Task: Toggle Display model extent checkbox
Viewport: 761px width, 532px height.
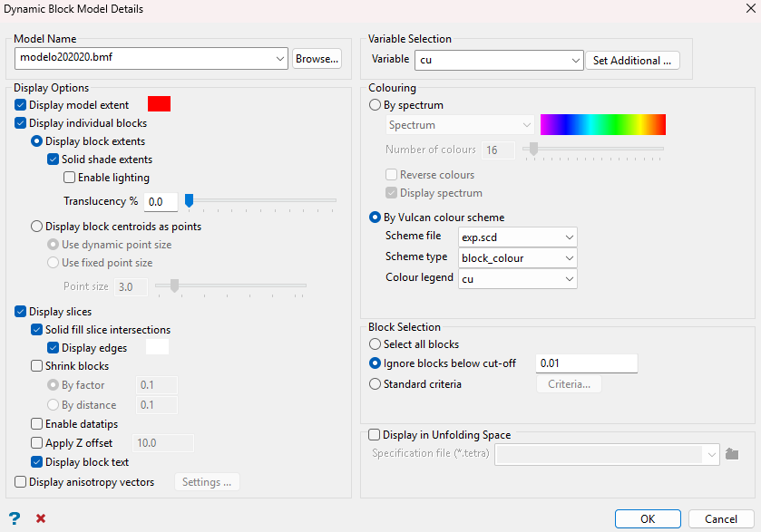Action: tap(20, 105)
